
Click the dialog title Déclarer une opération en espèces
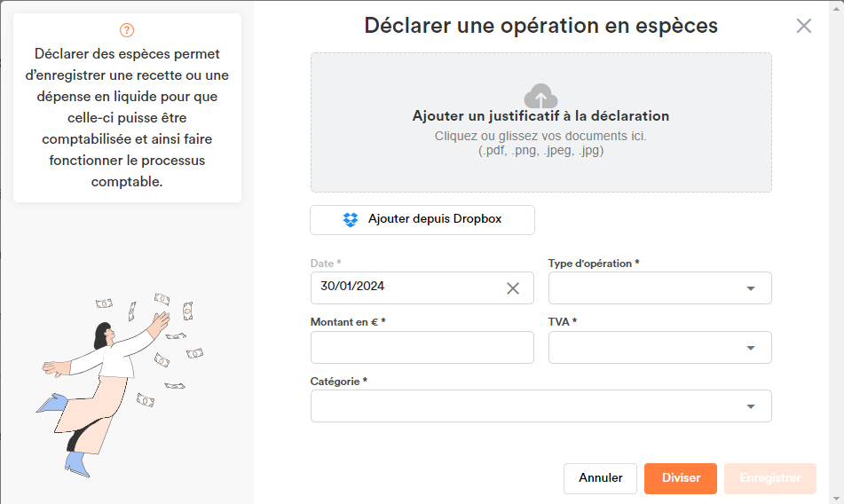[x=541, y=26]
